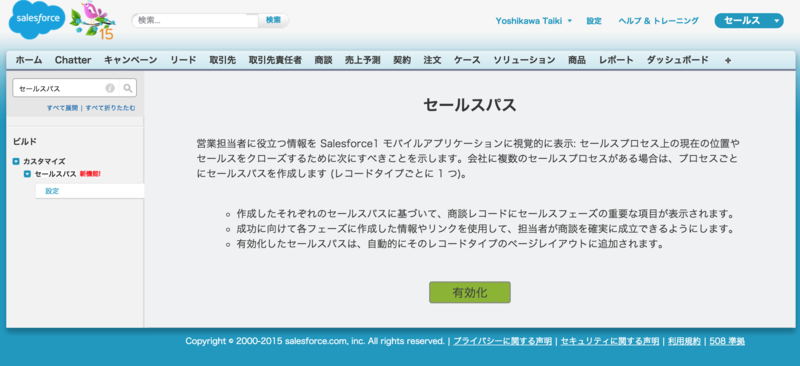Open セキュリティに関する声明 footer link

pos(610,341)
